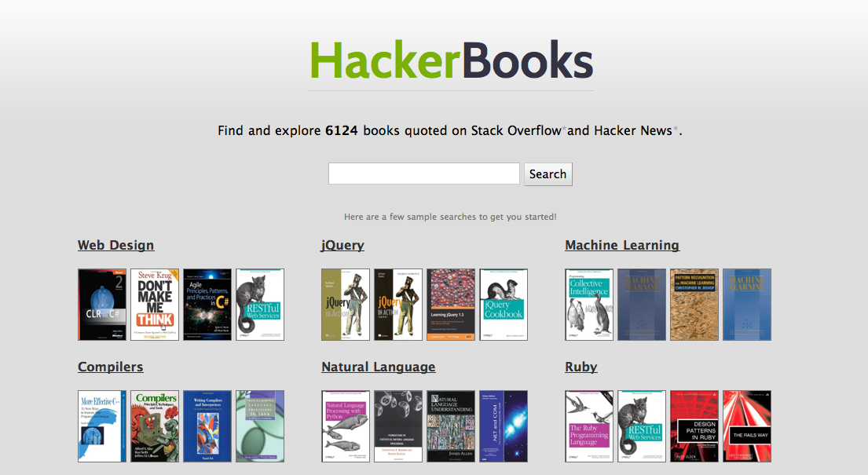Open The Rails Way book cover
The height and width of the screenshot is (475, 868).
coord(747,426)
